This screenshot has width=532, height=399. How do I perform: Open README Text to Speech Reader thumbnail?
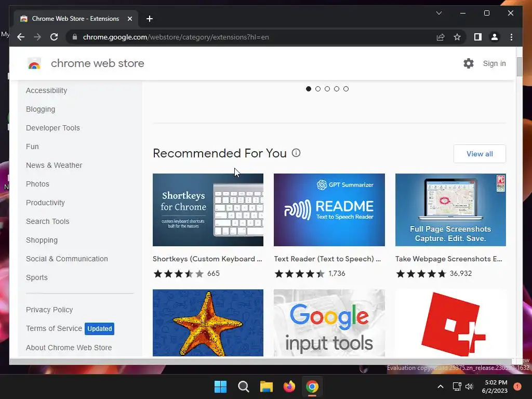329,210
